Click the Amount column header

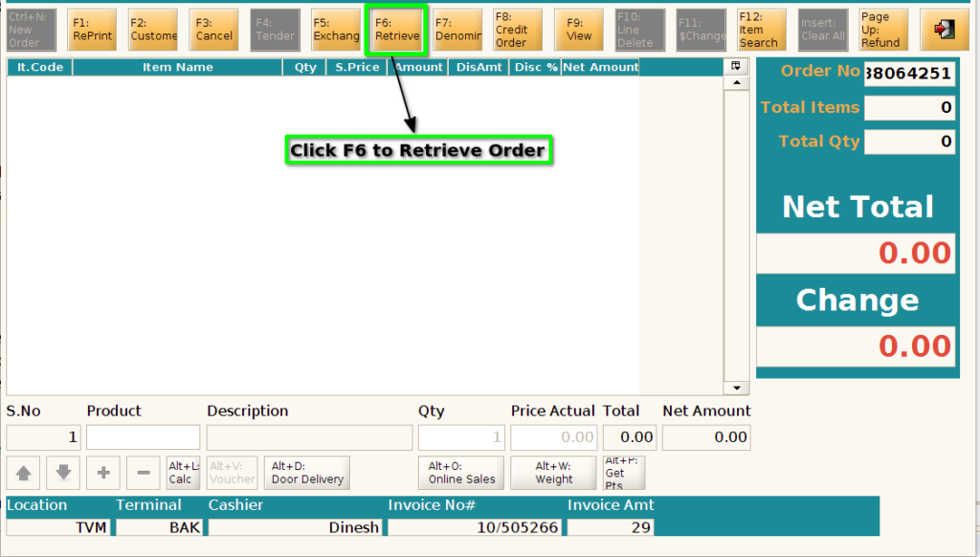point(418,67)
